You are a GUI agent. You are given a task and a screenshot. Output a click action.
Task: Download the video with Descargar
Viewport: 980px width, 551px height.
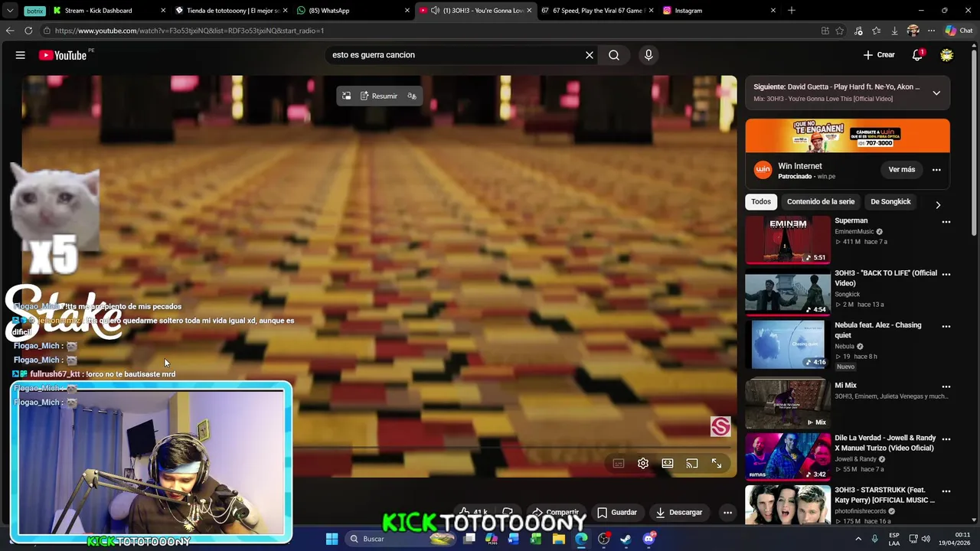click(679, 513)
